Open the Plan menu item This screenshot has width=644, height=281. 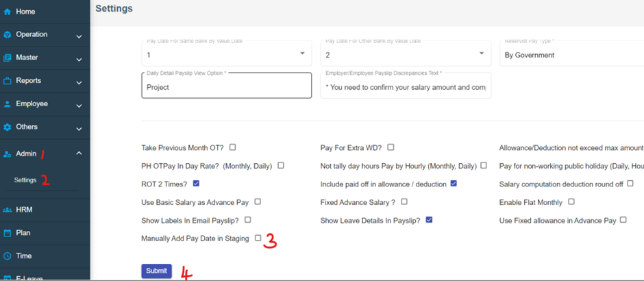point(23,233)
